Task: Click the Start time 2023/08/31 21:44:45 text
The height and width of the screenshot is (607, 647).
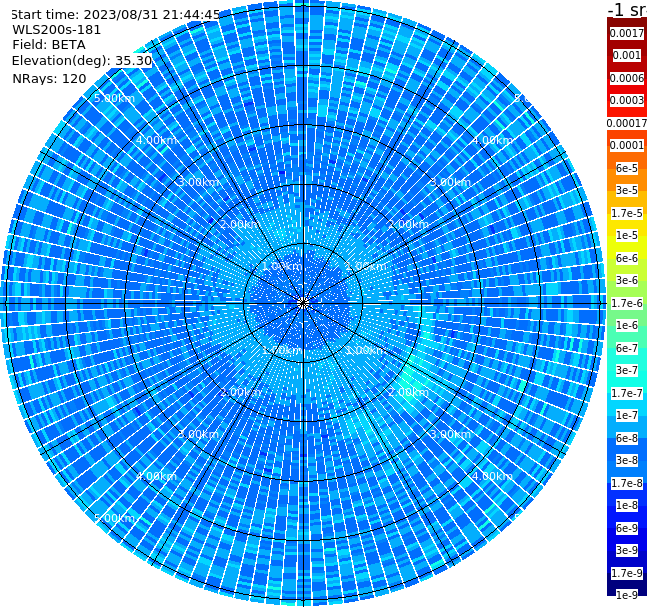Action: point(115,14)
